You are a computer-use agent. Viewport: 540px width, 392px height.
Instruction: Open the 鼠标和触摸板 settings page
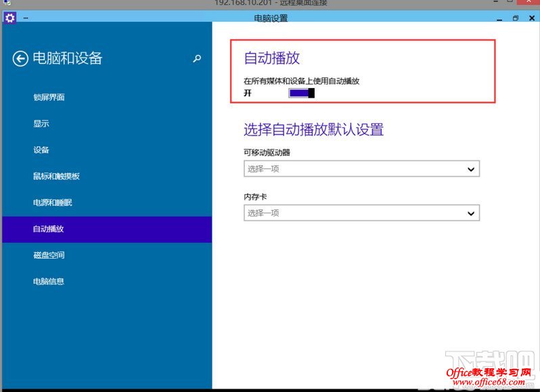(56, 176)
